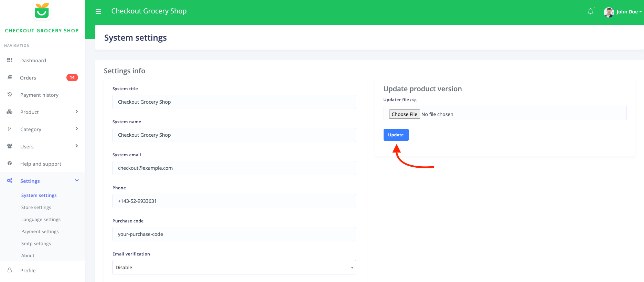644x282 pixels.
Task: Click the Orders icon in sidebar
Action: pos(10,77)
